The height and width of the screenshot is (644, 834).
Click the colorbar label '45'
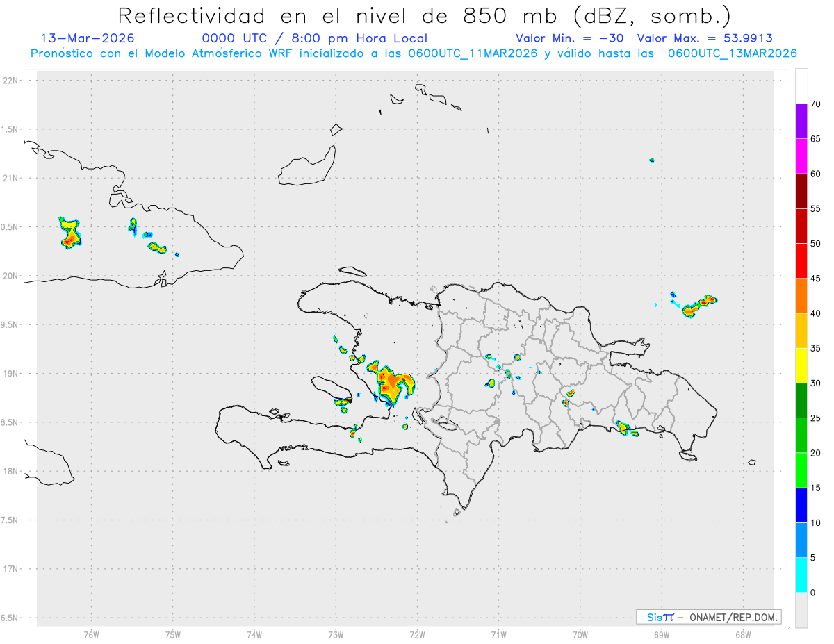815,279
